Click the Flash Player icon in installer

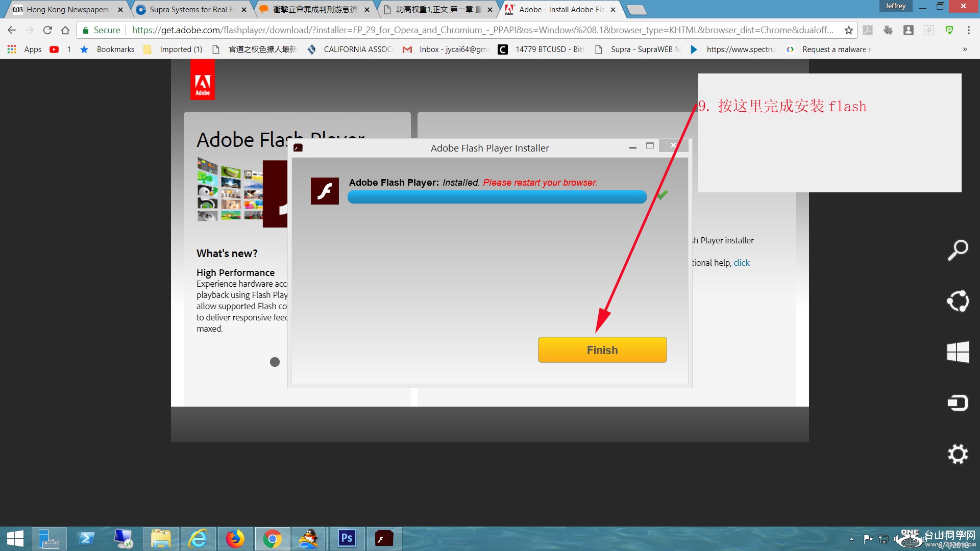[x=325, y=191]
